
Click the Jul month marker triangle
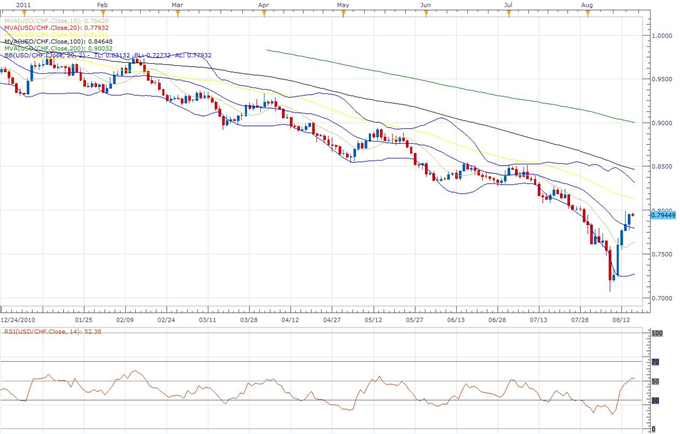point(509,13)
